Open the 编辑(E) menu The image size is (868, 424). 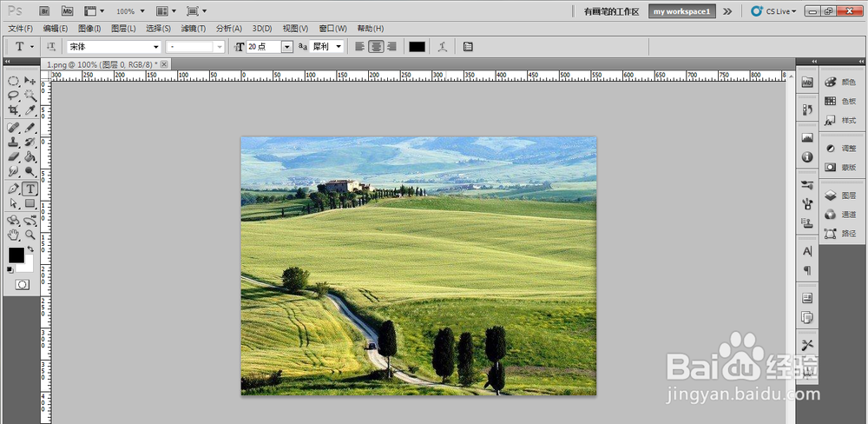coord(56,29)
